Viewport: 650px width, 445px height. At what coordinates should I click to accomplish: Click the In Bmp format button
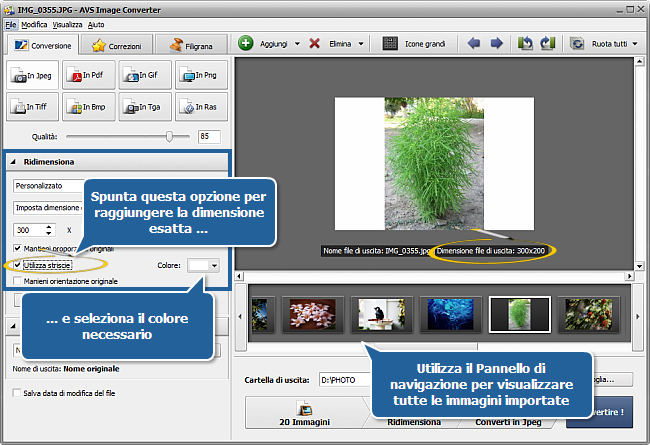pos(88,106)
